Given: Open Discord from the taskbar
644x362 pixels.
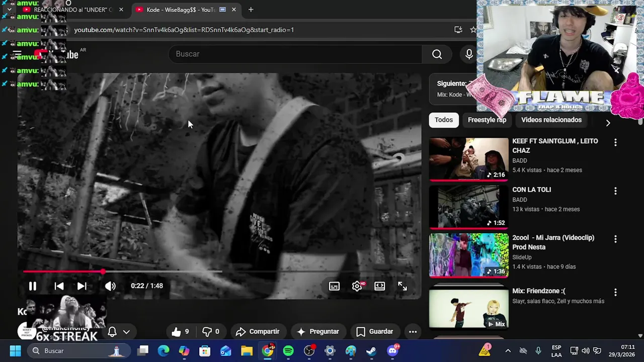Looking at the screenshot, I should (x=392, y=351).
